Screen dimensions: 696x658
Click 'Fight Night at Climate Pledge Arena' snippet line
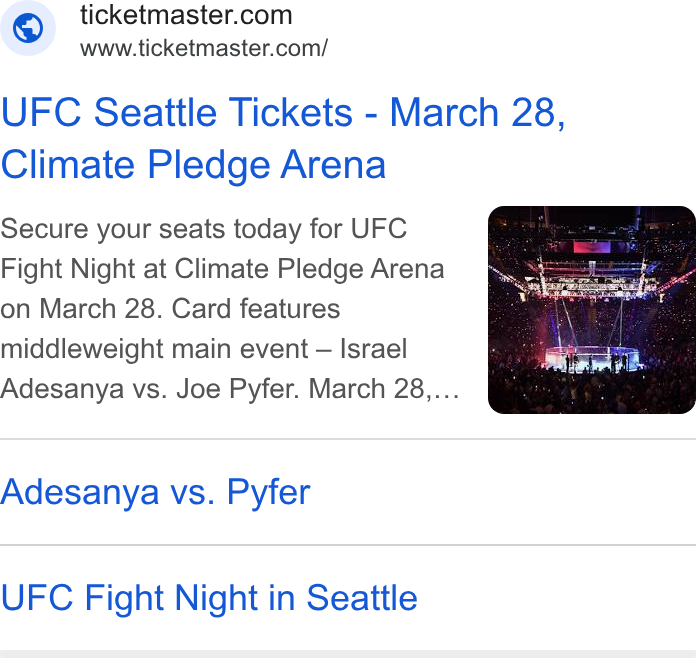[222, 269]
